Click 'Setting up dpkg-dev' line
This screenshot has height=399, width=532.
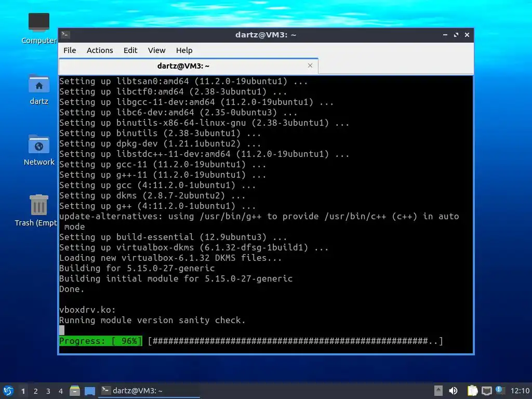tap(160, 144)
